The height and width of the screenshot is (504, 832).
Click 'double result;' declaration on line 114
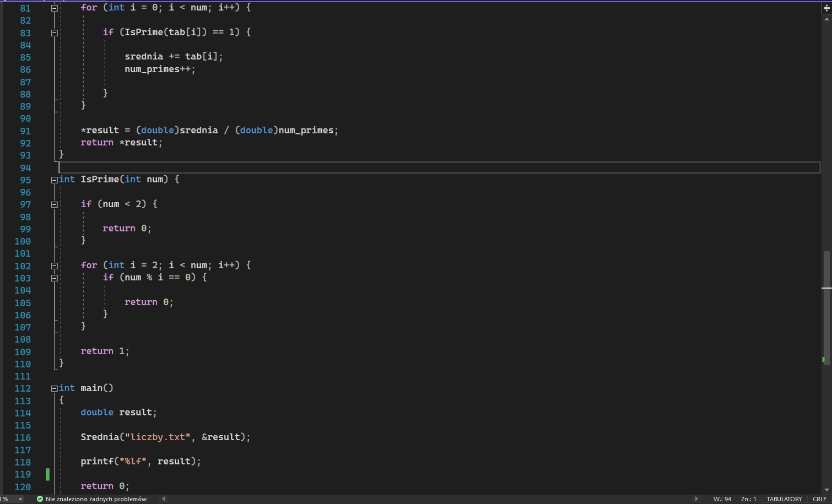click(119, 412)
